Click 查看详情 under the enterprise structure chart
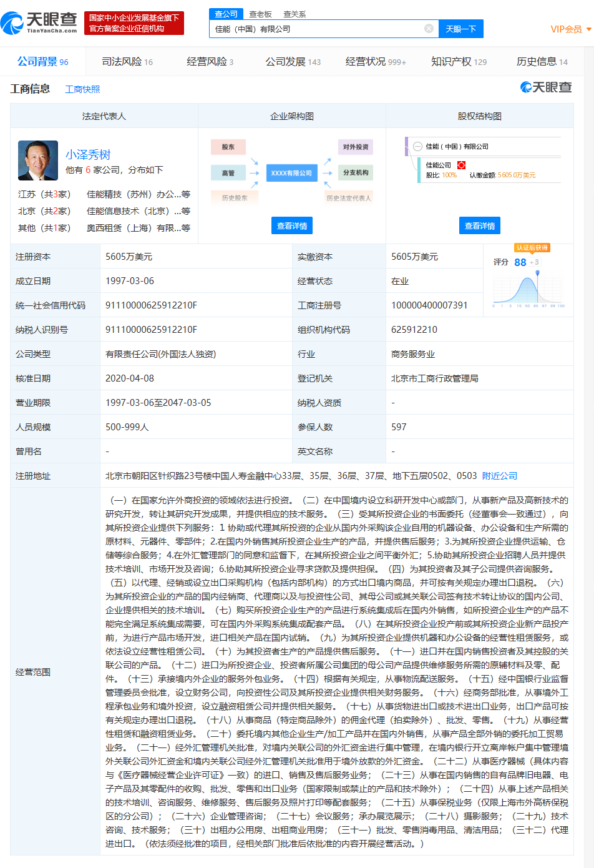This screenshot has height=868, width=594. coord(292,226)
